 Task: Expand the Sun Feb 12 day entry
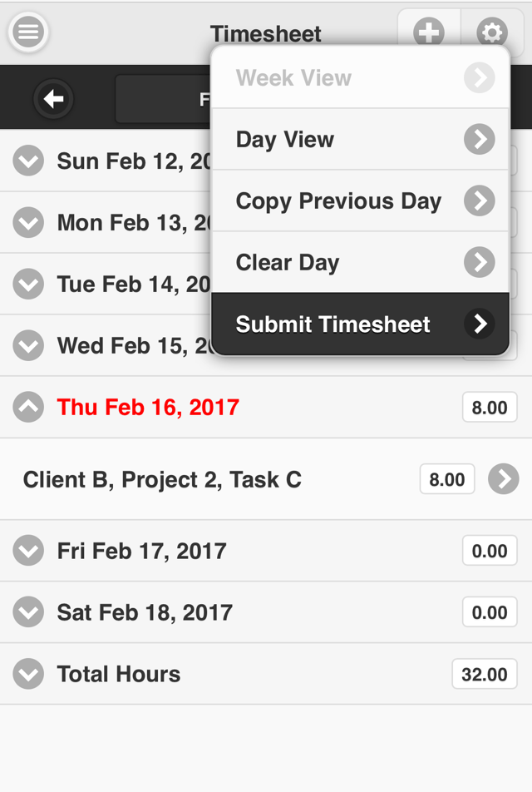[27, 161]
